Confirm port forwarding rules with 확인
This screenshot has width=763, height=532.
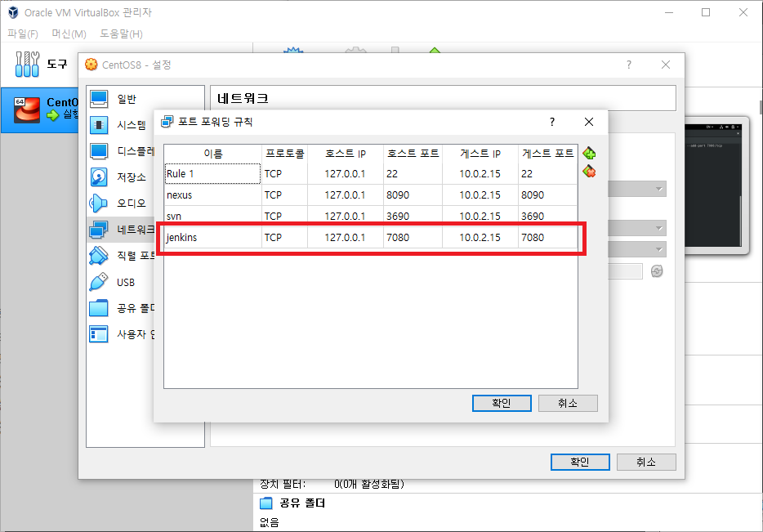pyautogui.click(x=502, y=403)
